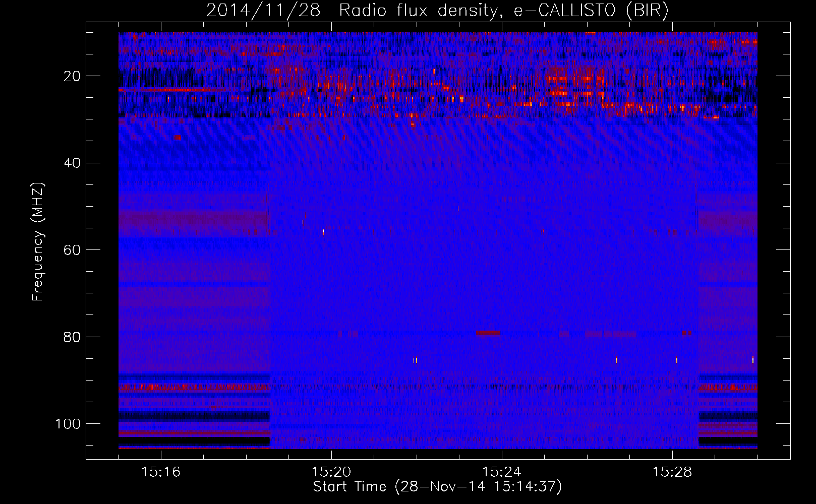The width and height of the screenshot is (816, 504).
Task: Click the 'Frequency (MHZ)' axis label
Action: (x=38, y=241)
